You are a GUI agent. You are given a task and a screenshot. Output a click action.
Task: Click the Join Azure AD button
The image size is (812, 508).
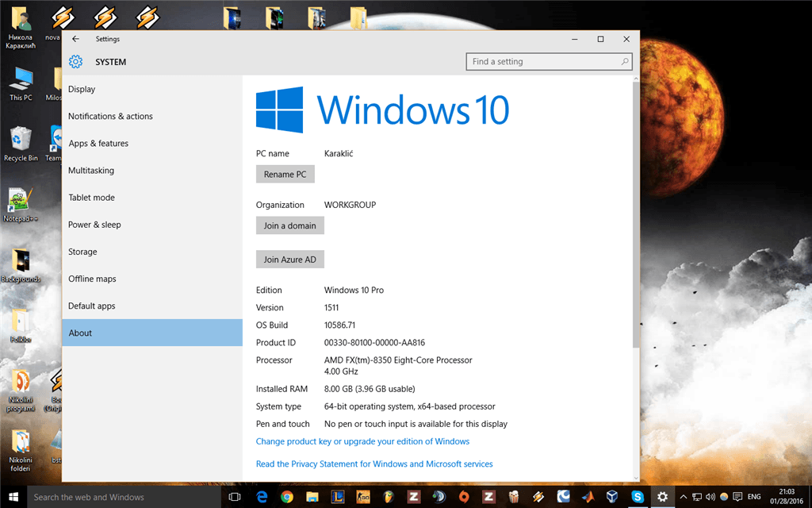pyautogui.click(x=289, y=260)
